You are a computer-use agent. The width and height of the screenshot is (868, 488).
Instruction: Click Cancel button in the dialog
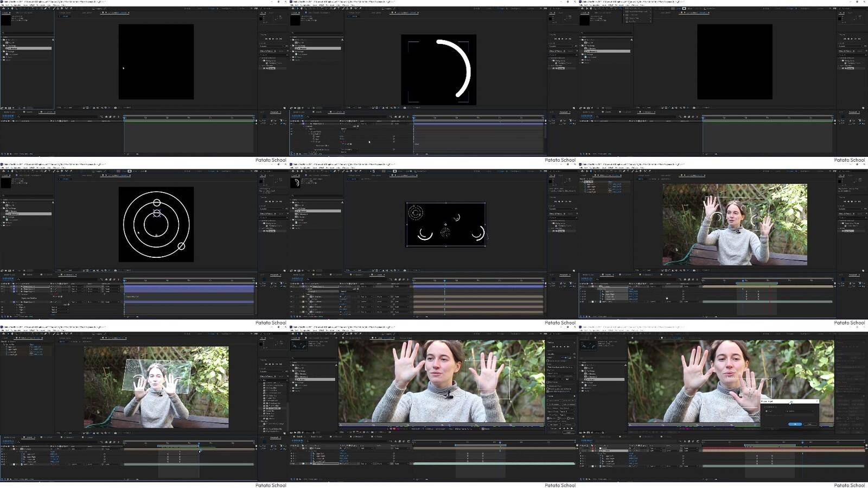coord(810,424)
